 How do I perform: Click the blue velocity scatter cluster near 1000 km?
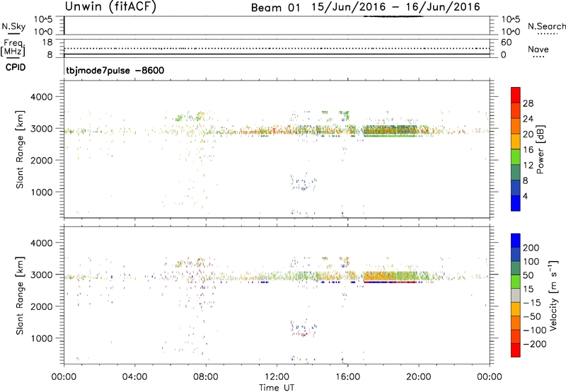pyautogui.click(x=304, y=328)
